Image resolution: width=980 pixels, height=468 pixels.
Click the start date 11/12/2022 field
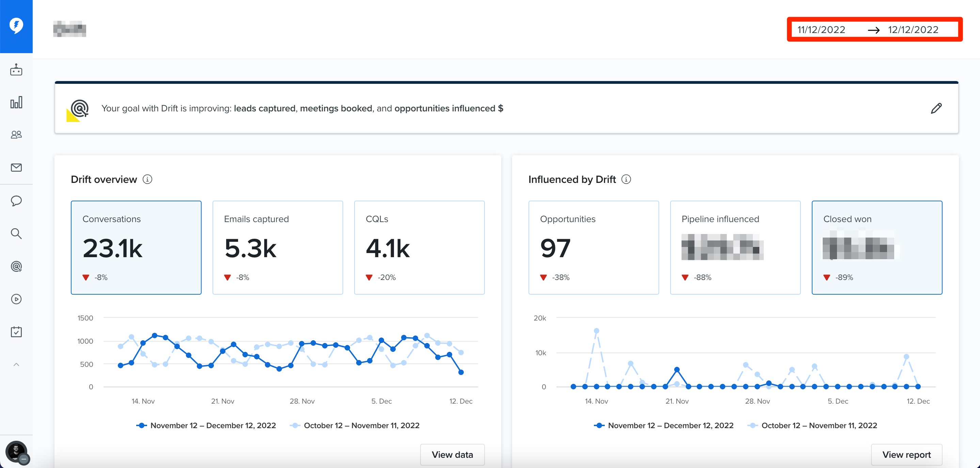coord(821,30)
